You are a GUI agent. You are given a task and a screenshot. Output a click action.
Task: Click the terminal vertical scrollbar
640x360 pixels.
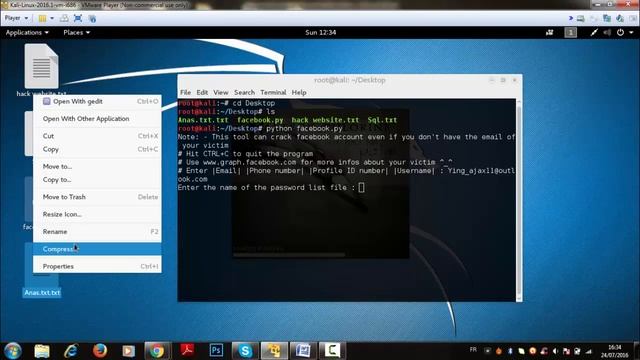pyautogui.click(x=519, y=200)
